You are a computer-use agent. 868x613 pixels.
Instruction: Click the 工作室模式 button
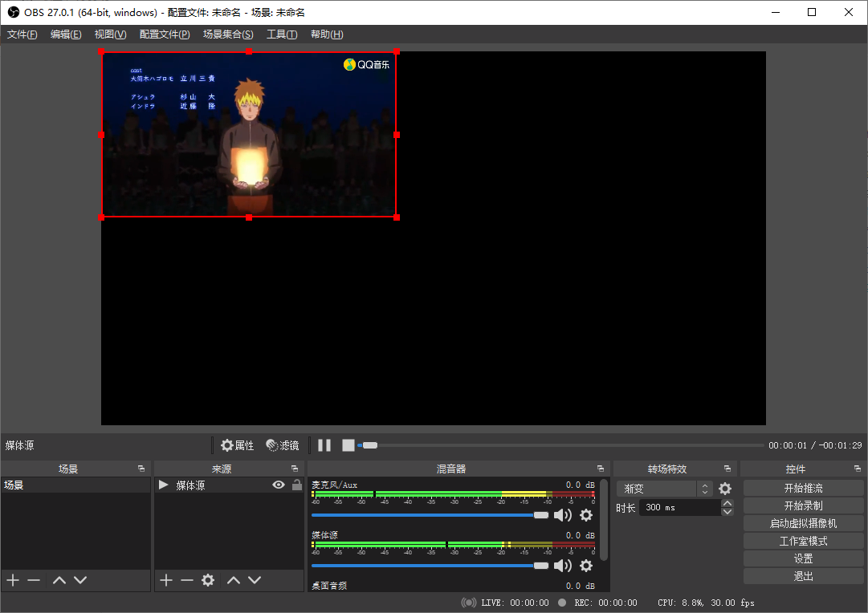coord(803,541)
